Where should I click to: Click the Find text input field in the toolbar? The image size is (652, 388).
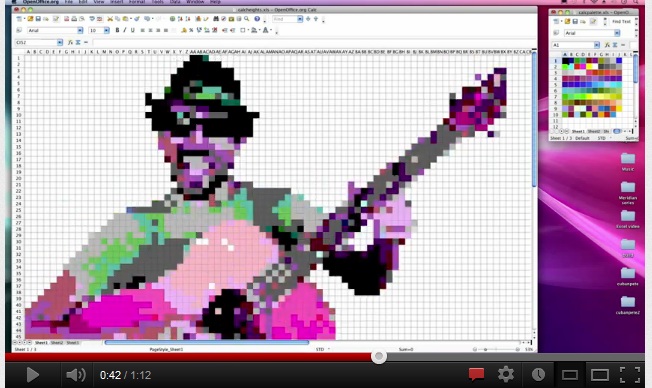285,19
